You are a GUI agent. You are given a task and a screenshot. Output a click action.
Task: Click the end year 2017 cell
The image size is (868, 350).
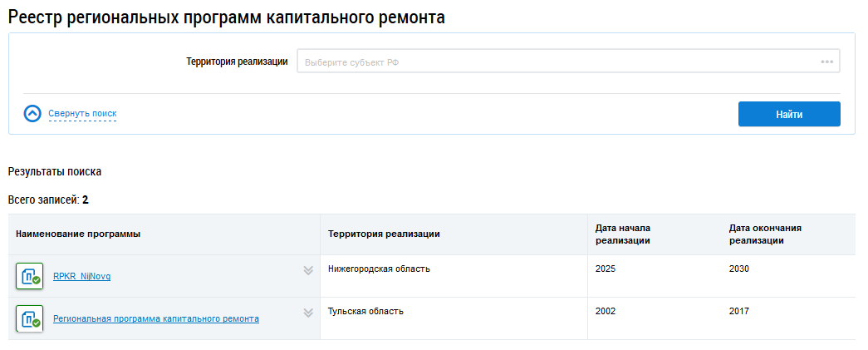(x=739, y=312)
